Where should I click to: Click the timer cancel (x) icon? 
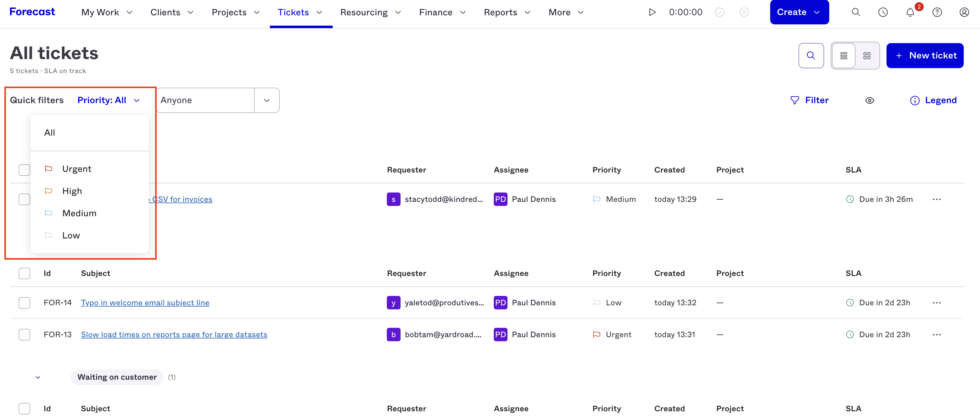(744, 12)
